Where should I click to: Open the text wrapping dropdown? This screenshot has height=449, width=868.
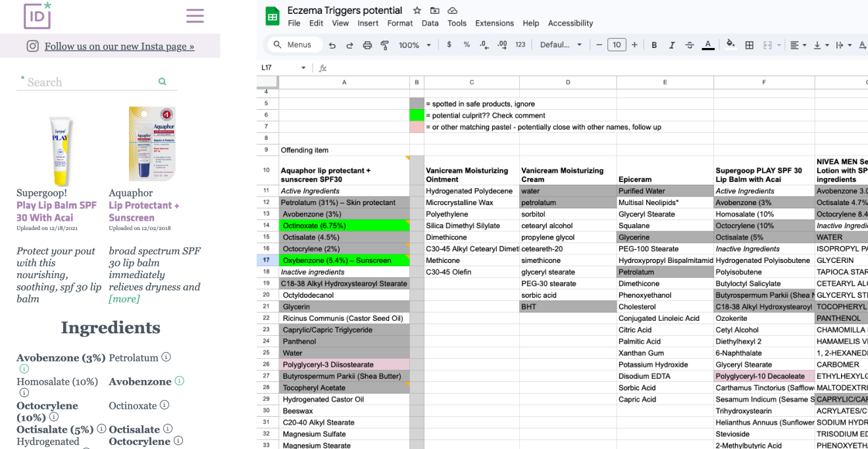[843, 45]
